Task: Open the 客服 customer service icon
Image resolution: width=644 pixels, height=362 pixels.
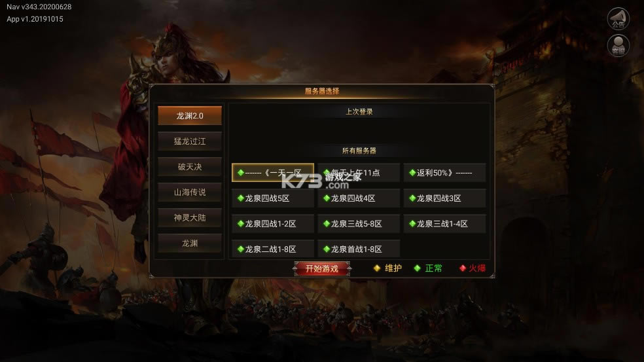Action: pos(618,45)
